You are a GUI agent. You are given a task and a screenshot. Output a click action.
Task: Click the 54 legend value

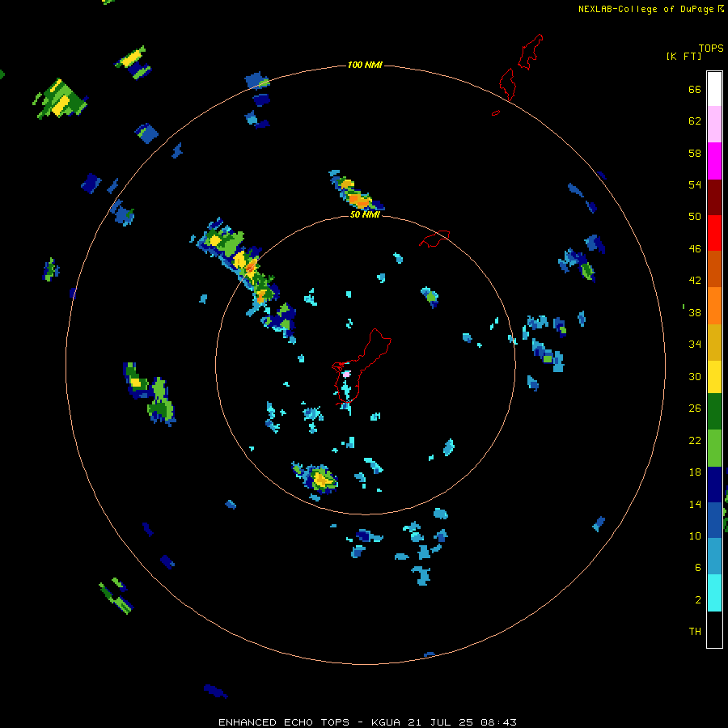pos(695,184)
